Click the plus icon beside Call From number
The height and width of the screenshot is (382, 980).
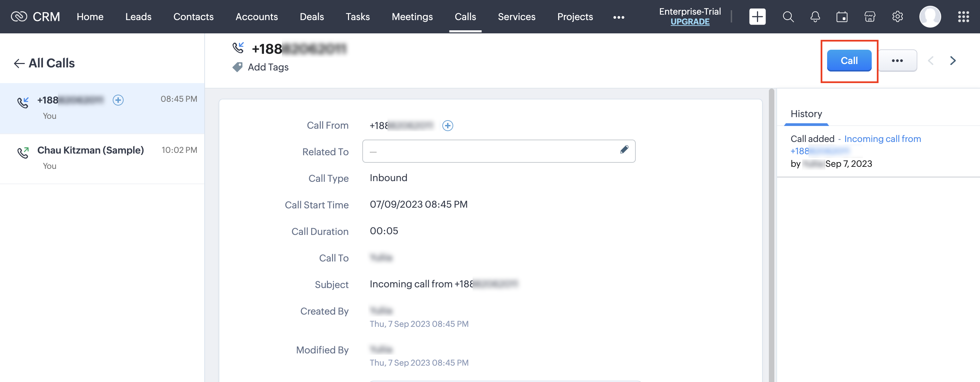[448, 126]
